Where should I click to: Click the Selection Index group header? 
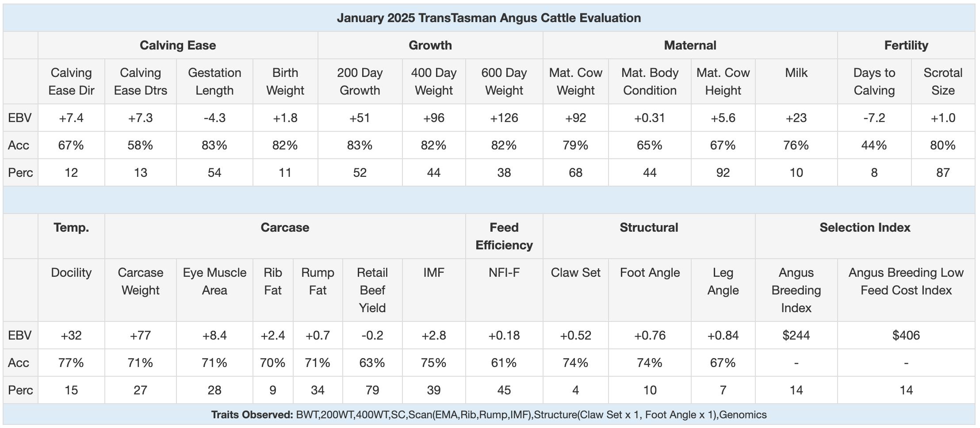pos(865,228)
